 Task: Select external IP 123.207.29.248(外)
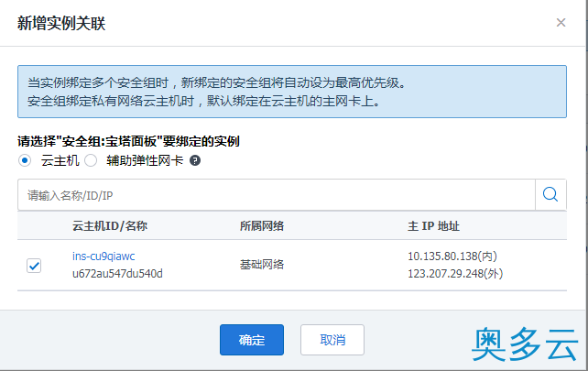(455, 274)
